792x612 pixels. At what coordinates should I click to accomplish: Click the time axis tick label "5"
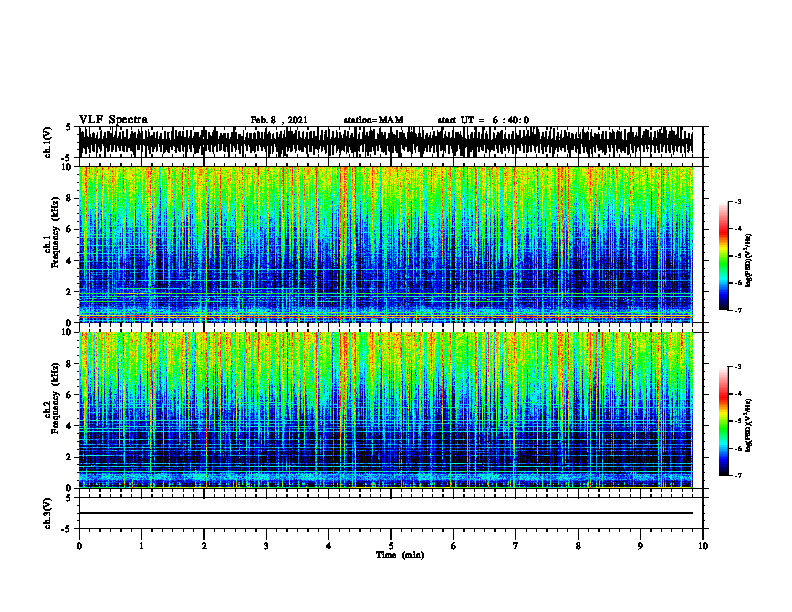coord(391,546)
